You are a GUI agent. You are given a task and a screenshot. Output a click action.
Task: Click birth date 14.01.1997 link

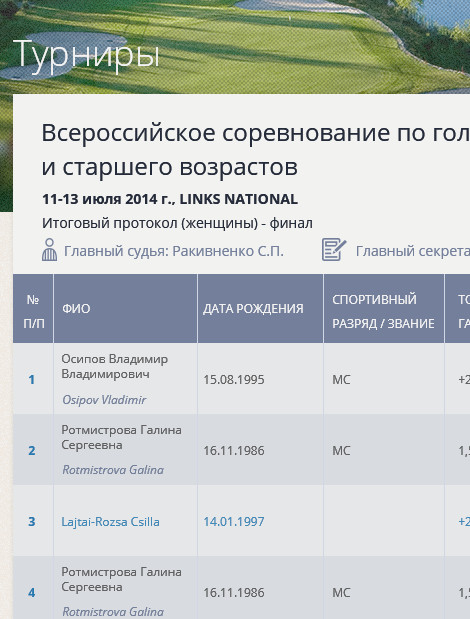(234, 521)
